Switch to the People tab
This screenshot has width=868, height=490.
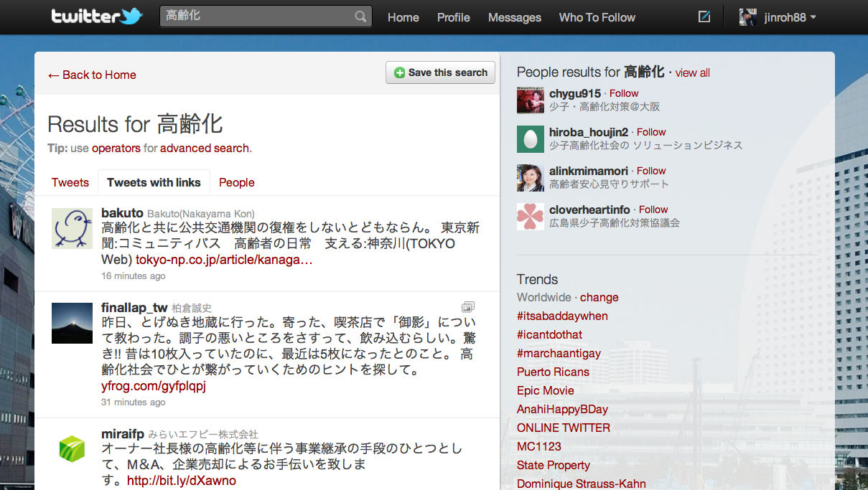point(237,182)
